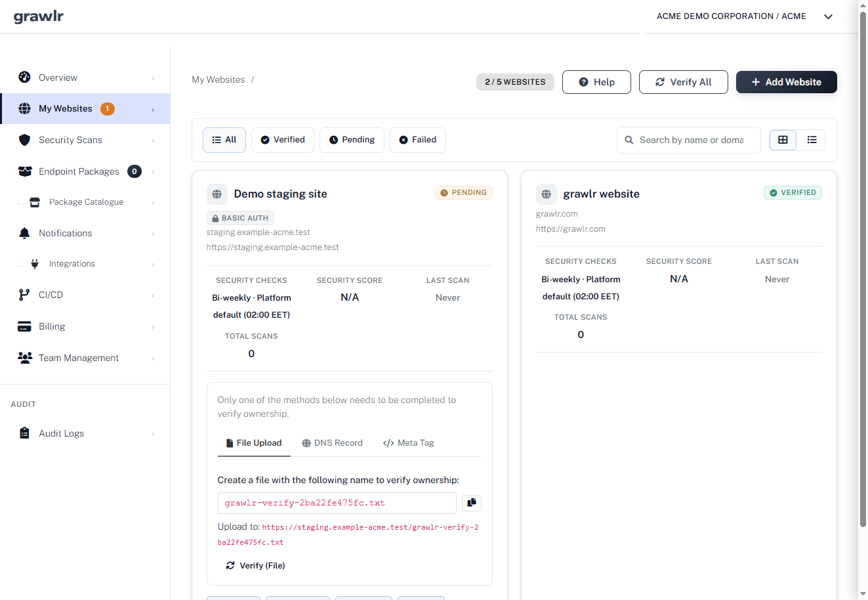
Task: Expand the Security Scans chevron
Action: 153,140
